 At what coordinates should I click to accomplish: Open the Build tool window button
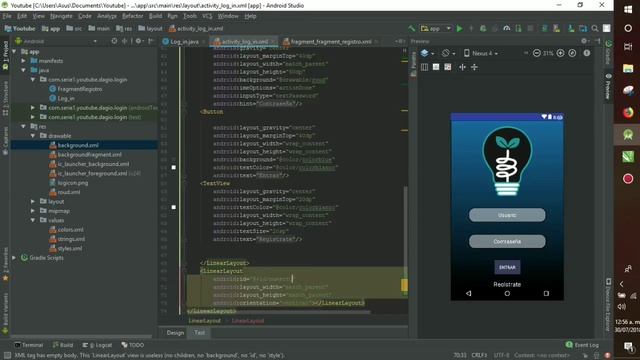pyautogui.click(x=63, y=345)
